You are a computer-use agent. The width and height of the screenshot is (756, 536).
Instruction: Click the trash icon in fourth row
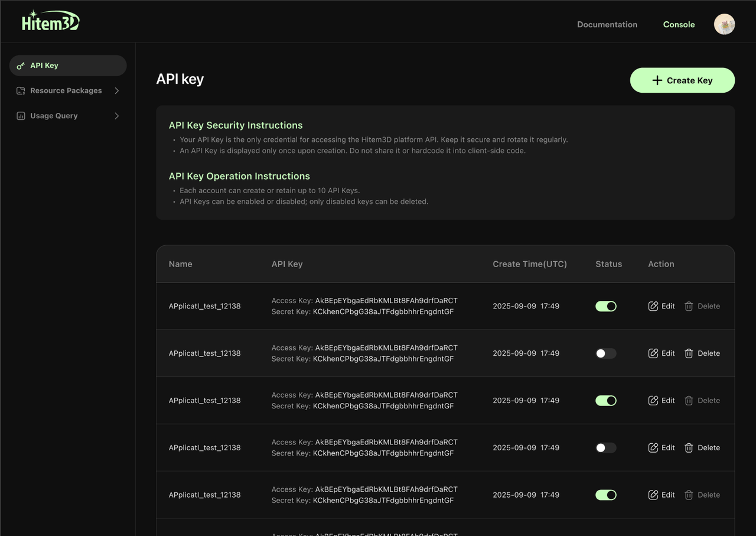tap(689, 448)
